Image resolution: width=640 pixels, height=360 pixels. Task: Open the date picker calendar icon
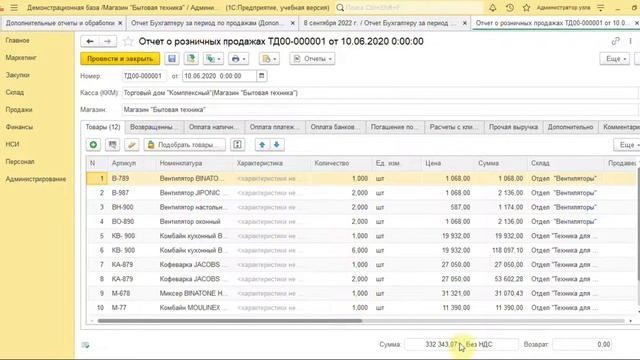click(x=262, y=76)
